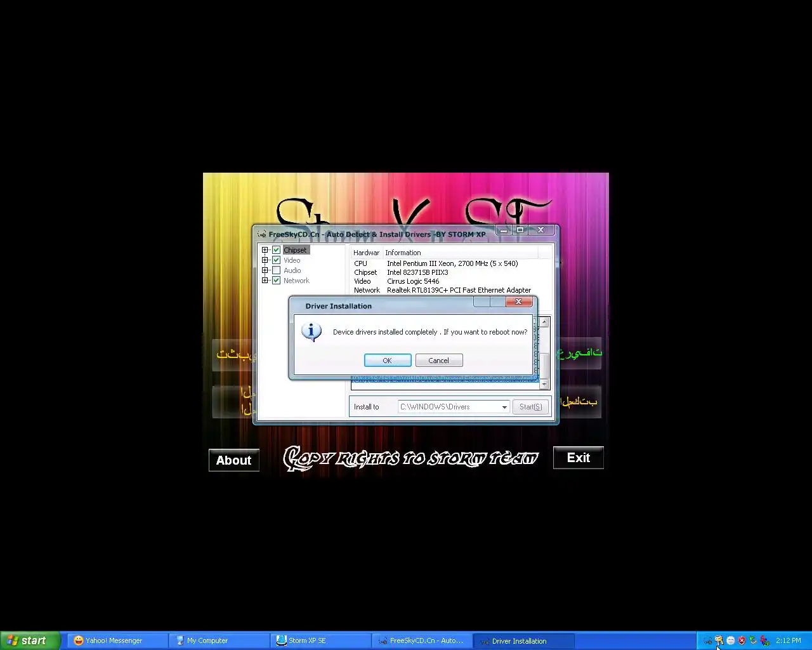812x650 pixels.
Task: Click the safely remove hardware tray icon
Action: point(753,640)
